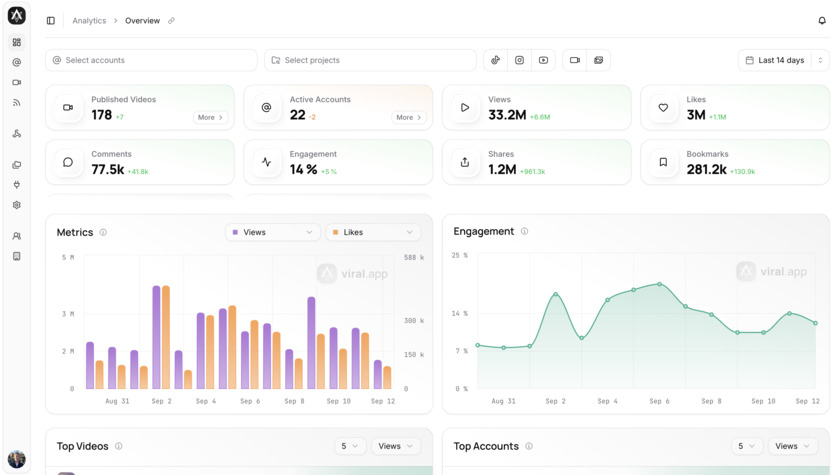The image size is (840, 475).
Task: Click the 33.2M views value
Action: (x=507, y=115)
